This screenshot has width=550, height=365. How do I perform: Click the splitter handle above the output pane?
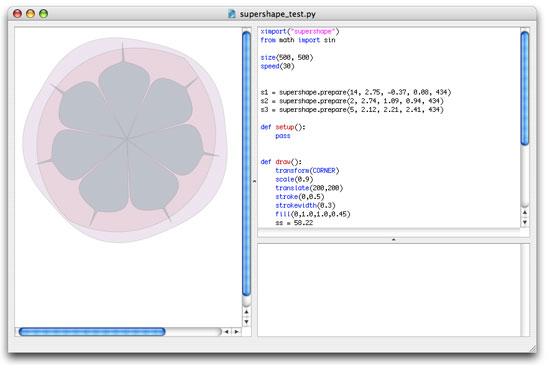394,240
